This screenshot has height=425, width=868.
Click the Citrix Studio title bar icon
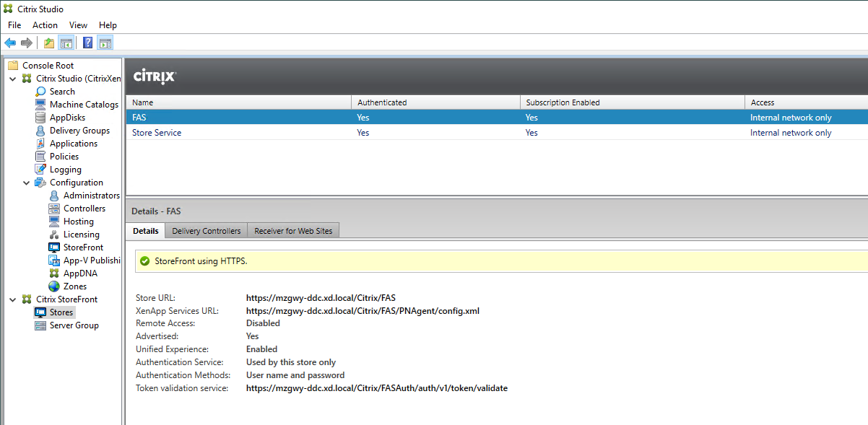point(8,9)
